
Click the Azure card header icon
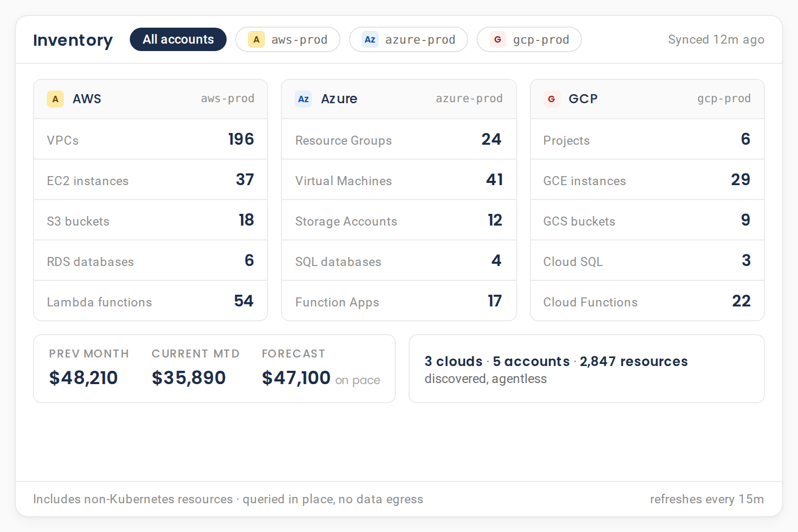(x=303, y=99)
